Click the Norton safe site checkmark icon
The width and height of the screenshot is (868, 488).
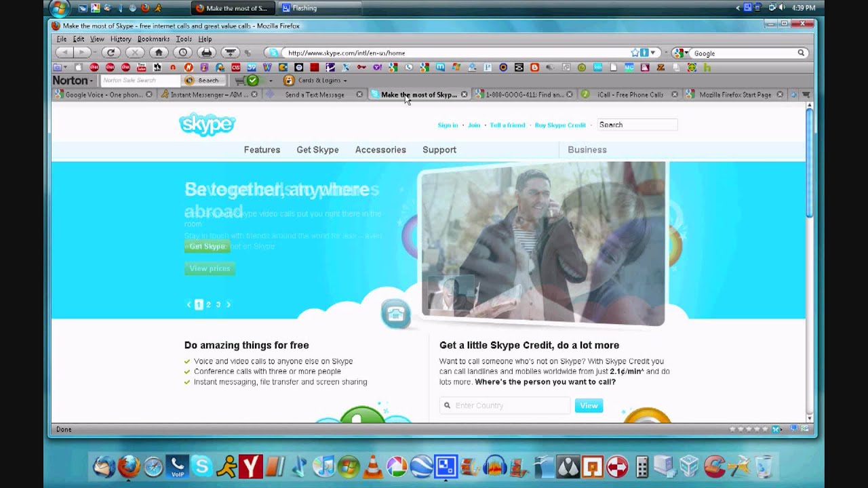click(x=253, y=81)
